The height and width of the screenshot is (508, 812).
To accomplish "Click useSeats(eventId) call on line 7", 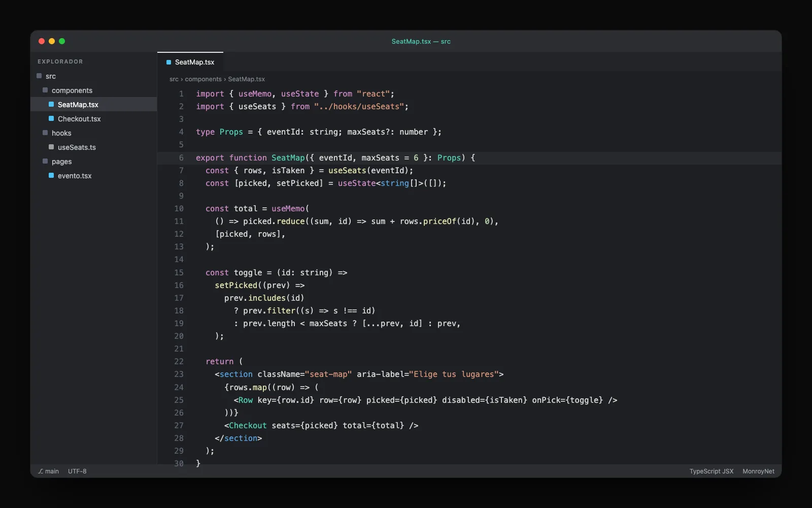I will pyautogui.click(x=368, y=171).
